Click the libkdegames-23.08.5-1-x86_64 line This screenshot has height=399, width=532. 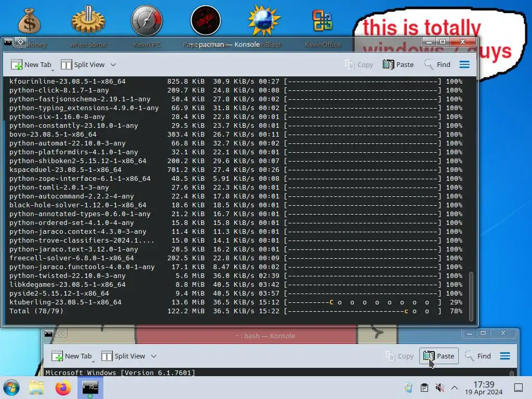pos(236,284)
